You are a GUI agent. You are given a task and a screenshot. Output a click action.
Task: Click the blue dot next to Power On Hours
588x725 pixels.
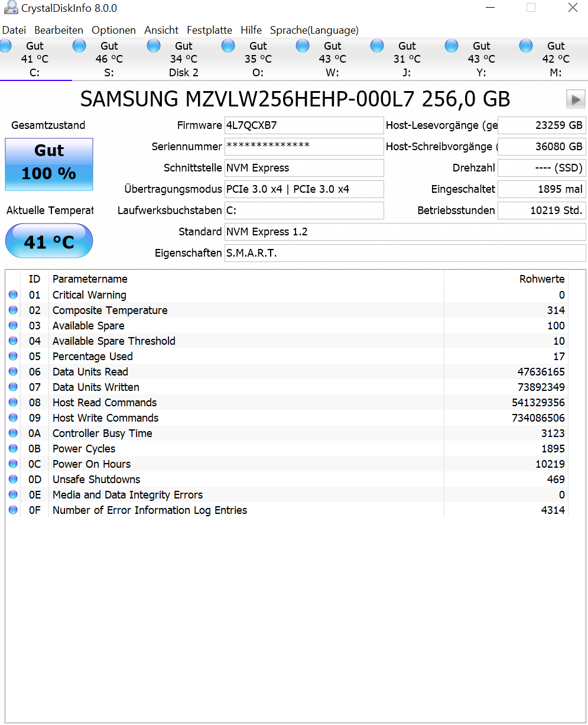click(x=12, y=464)
